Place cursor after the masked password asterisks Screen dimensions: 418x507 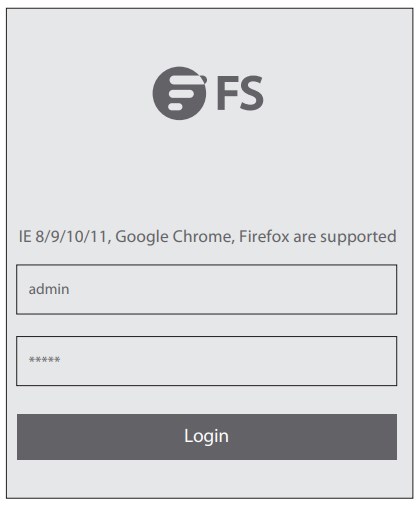[x=60, y=360]
